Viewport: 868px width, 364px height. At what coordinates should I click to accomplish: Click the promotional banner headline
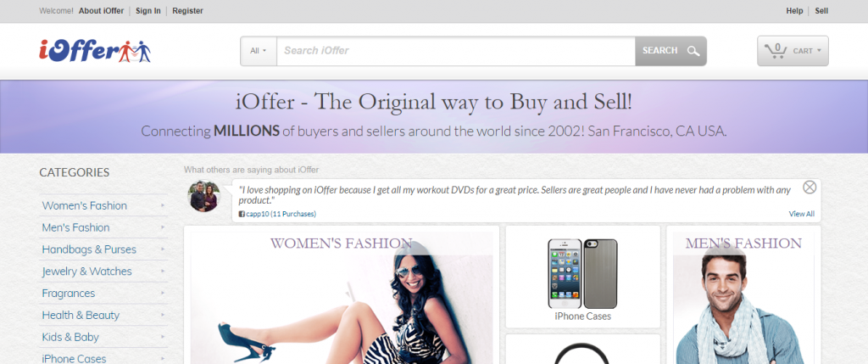point(434,102)
